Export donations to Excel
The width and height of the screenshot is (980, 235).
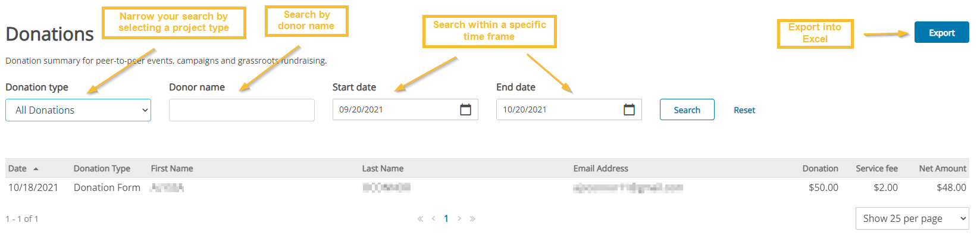(941, 33)
